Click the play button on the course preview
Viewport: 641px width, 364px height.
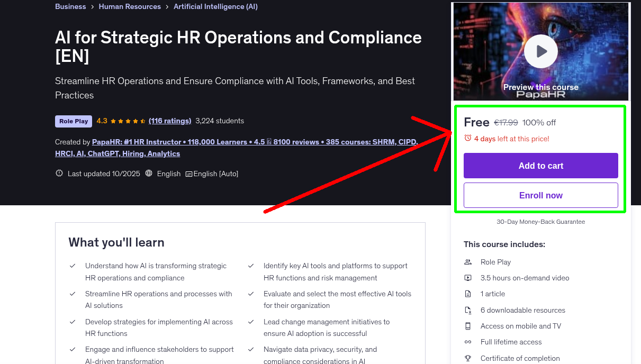[540, 51]
